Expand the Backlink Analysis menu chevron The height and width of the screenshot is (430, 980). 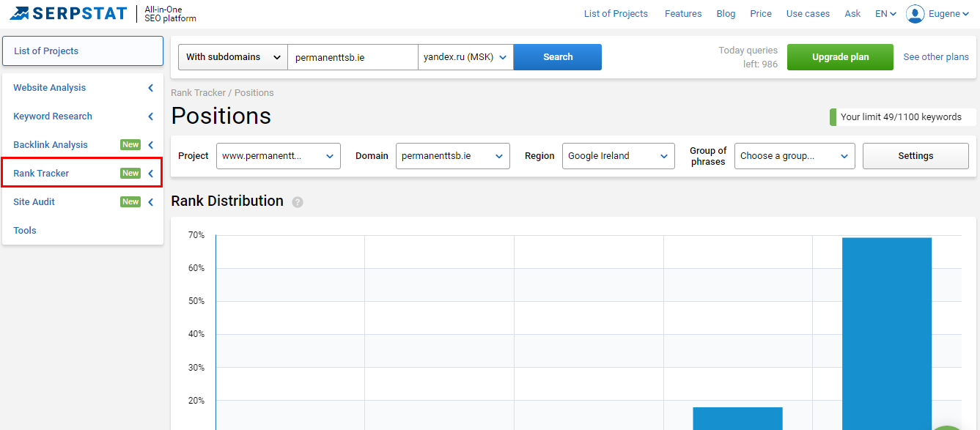[x=151, y=145]
